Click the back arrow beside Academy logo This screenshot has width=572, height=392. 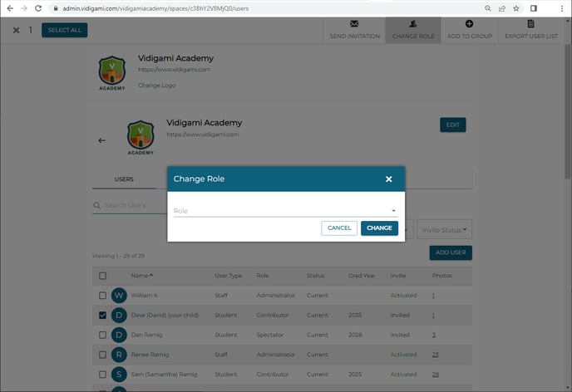pyautogui.click(x=101, y=140)
